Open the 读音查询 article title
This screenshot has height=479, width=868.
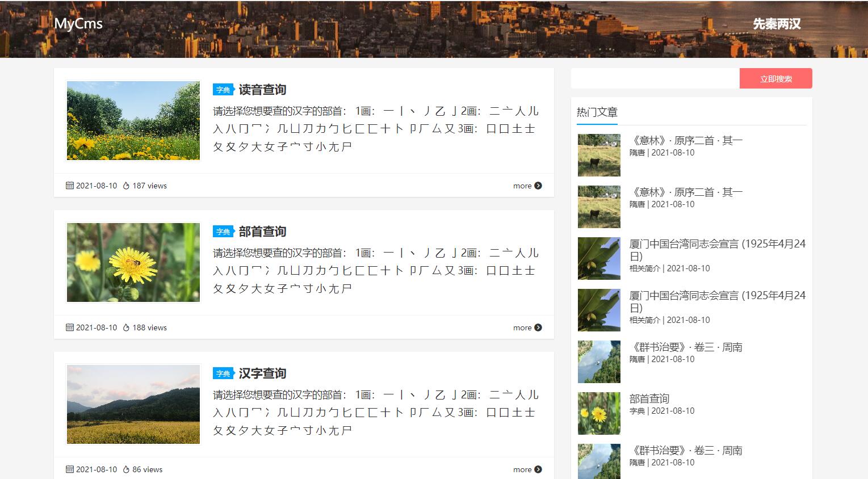click(x=262, y=90)
